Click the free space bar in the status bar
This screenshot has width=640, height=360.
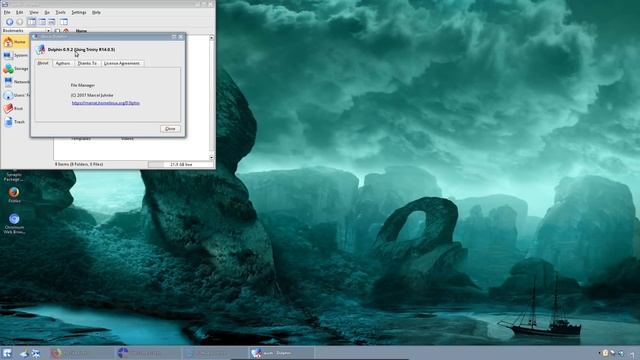(x=180, y=164)
